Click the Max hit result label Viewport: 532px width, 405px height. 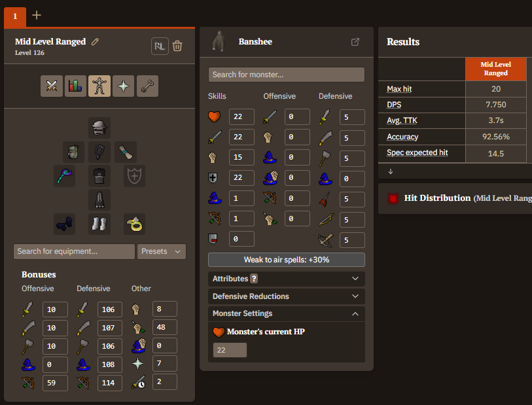399,89
